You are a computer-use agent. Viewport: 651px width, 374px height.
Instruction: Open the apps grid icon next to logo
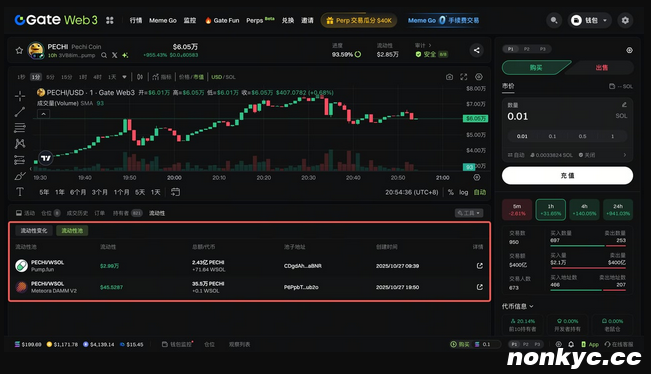coord(110,20)
